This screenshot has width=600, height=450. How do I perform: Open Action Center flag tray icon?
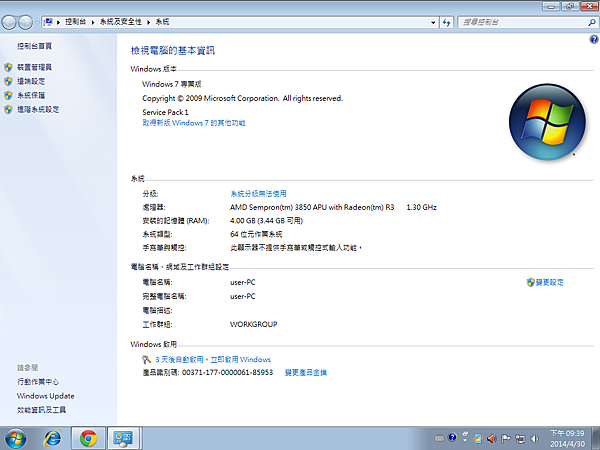(506, 438)
